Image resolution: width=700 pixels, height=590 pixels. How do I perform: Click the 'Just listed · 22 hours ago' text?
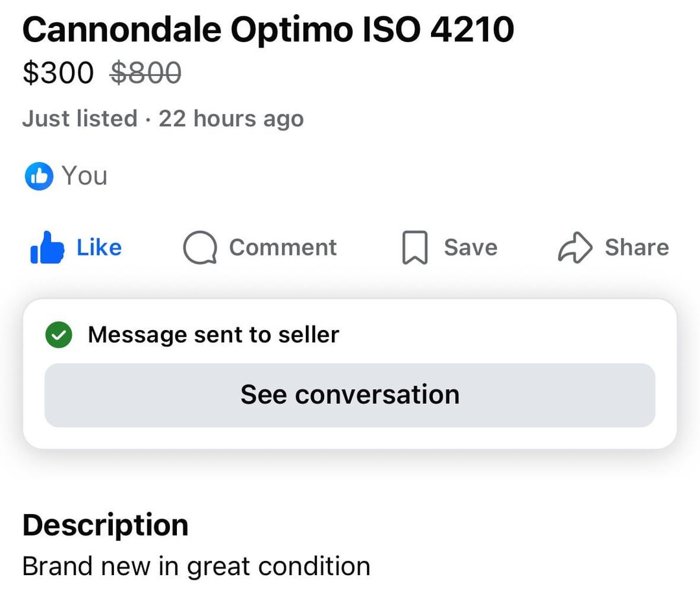[163, 119]
